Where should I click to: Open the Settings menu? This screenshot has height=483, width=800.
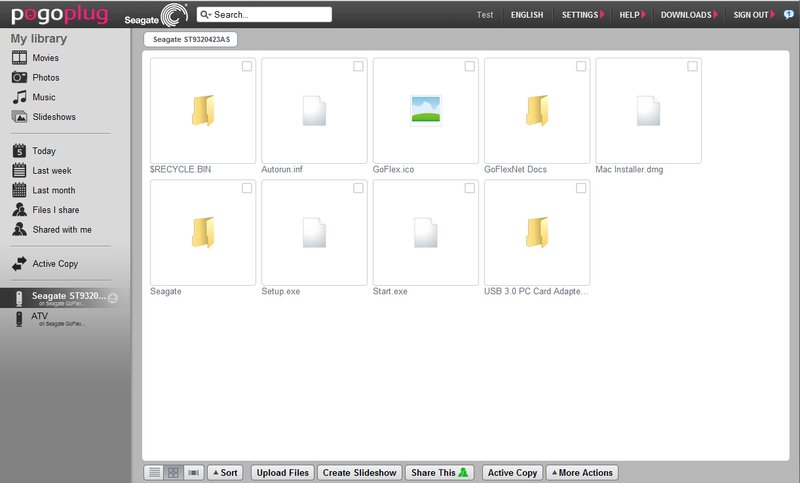click(x=582, y=16)
